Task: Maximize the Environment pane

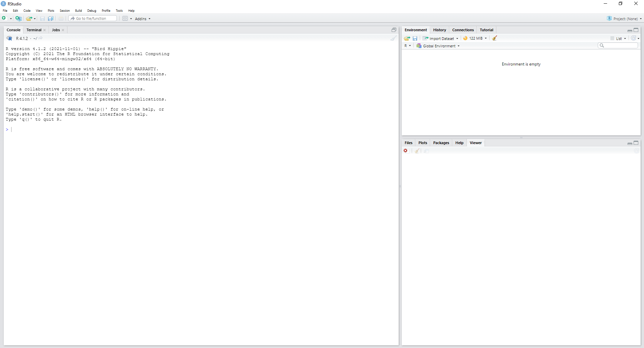Action: click(x=636, y=30)
